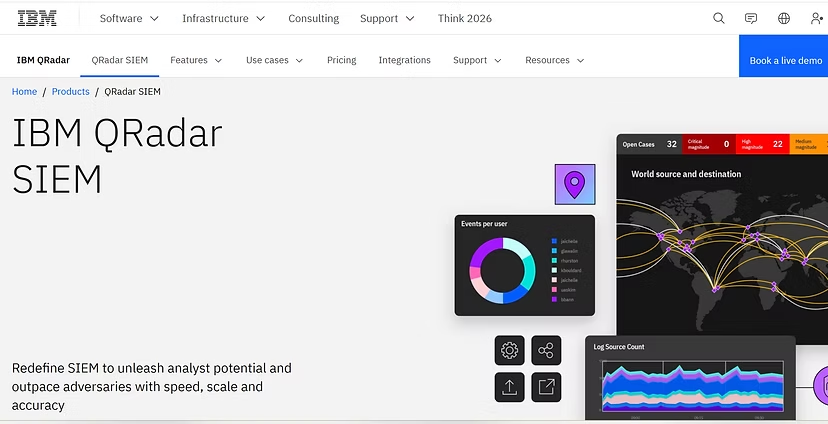The image size is (828, 424).
Task: Click the gear settings tile
Action: (x=510, y=350)
